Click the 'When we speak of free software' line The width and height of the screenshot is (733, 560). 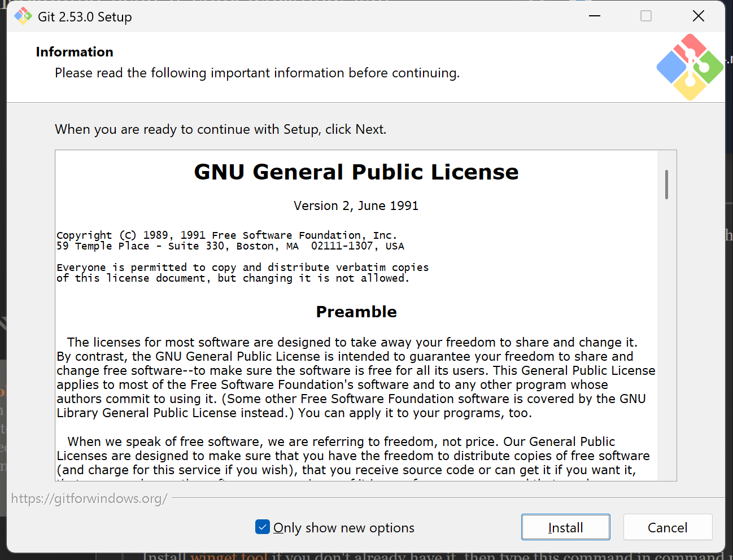click(341, 441)
